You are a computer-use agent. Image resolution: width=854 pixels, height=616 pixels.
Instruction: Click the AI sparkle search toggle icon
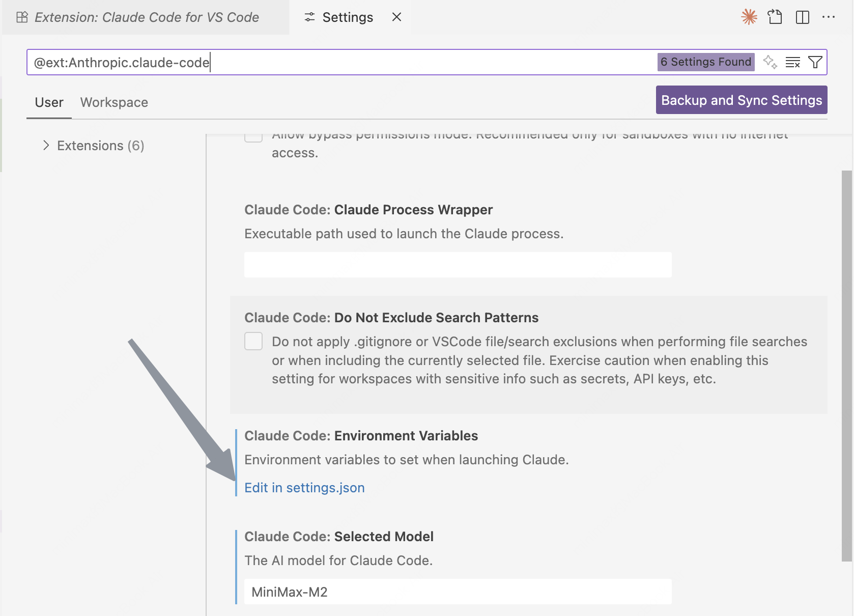[x=770, y=62]
